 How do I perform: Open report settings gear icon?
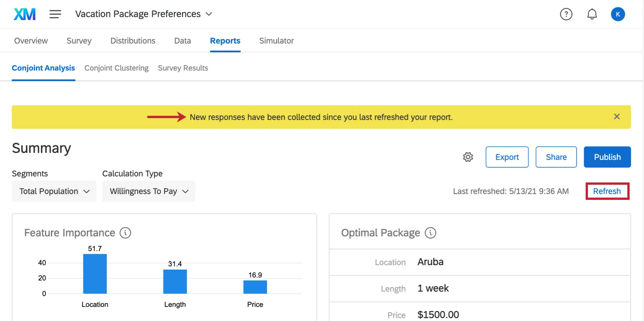coord(468,157)
